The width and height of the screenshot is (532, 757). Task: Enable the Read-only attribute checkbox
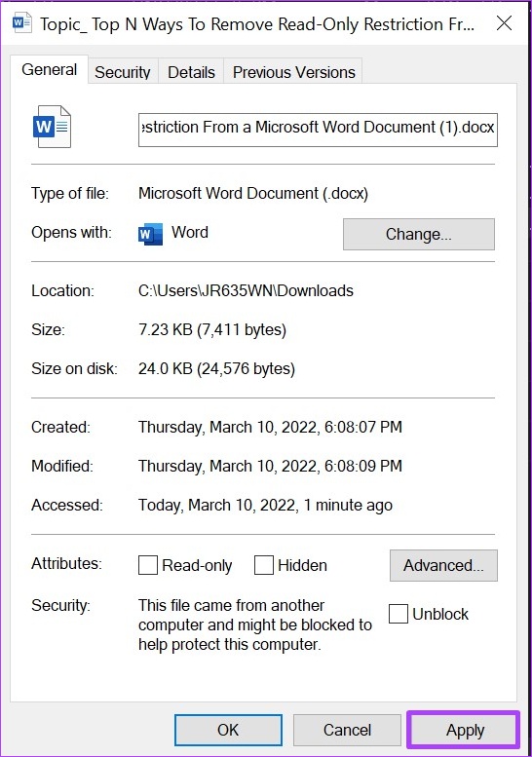tap(148, 565)
